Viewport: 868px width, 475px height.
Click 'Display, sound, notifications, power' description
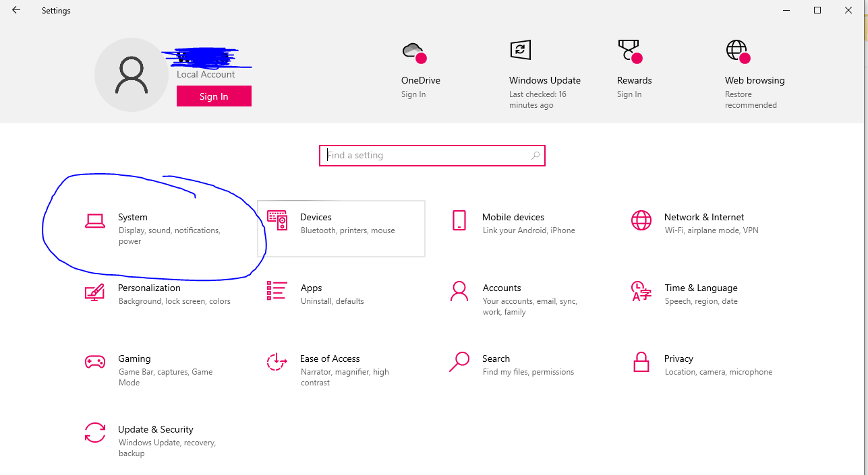169,236
